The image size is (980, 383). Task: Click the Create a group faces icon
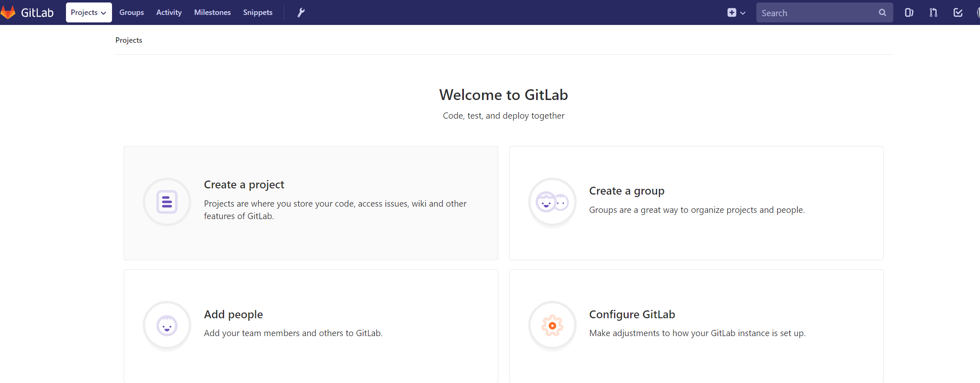coord(552,202)
